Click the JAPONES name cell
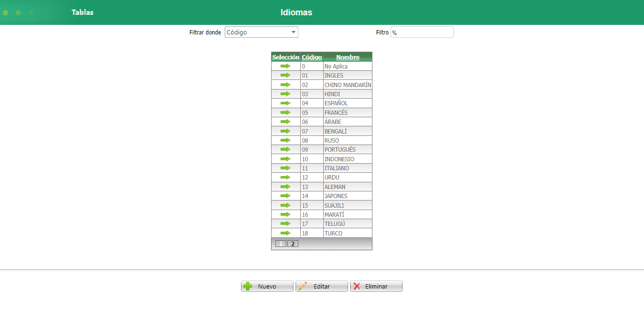This screenshot has width=644, height=312. [x=348, y=196]
